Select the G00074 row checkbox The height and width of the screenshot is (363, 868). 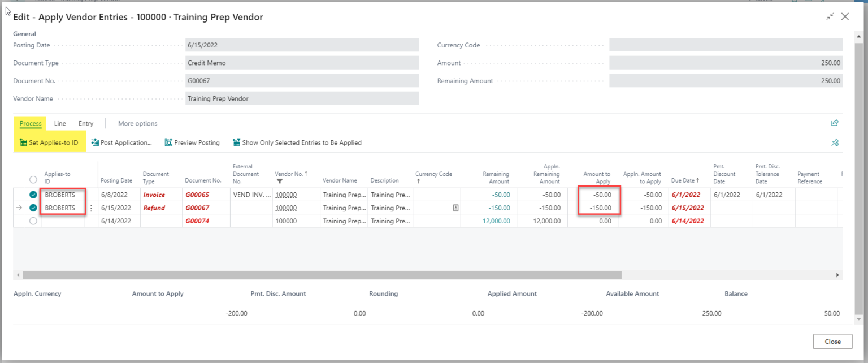33,221
